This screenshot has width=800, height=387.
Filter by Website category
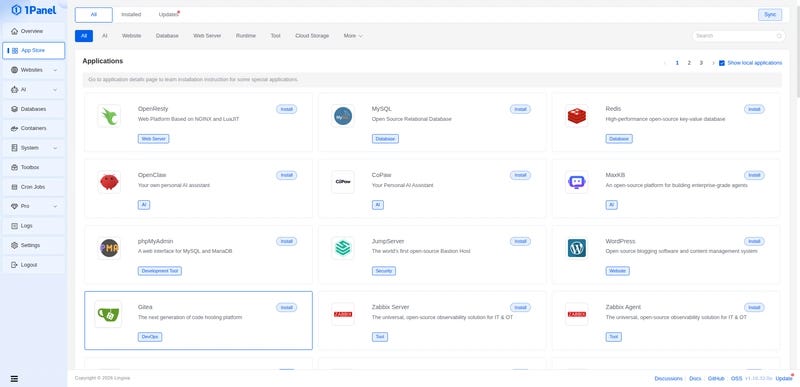pos(132,36)
